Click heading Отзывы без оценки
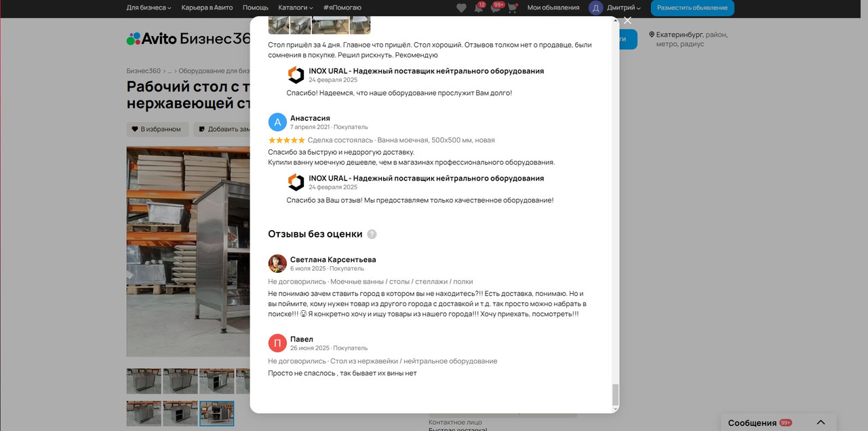The height and width of the screenshot is (431, 868). tap(315, 233)
